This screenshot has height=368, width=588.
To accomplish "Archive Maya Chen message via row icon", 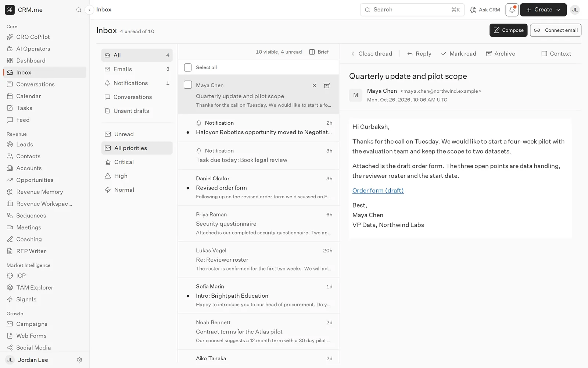I will coord(326,85).
